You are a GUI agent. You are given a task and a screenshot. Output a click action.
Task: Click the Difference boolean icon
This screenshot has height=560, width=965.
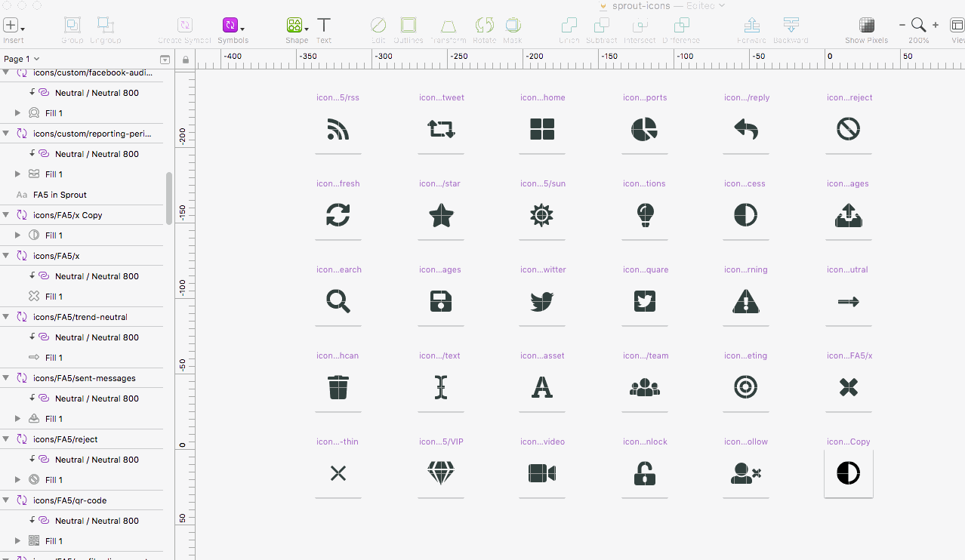point(681,26)
